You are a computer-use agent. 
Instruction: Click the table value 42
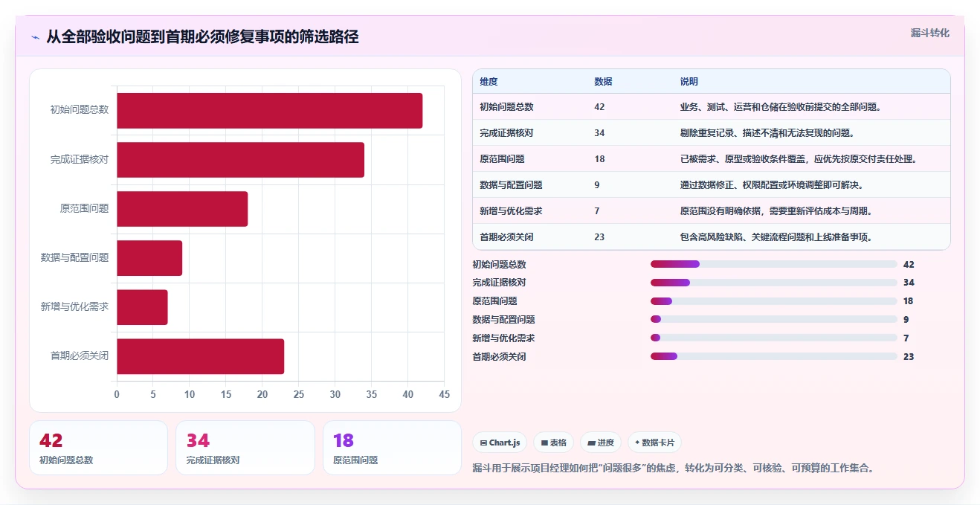coord(599,107)
